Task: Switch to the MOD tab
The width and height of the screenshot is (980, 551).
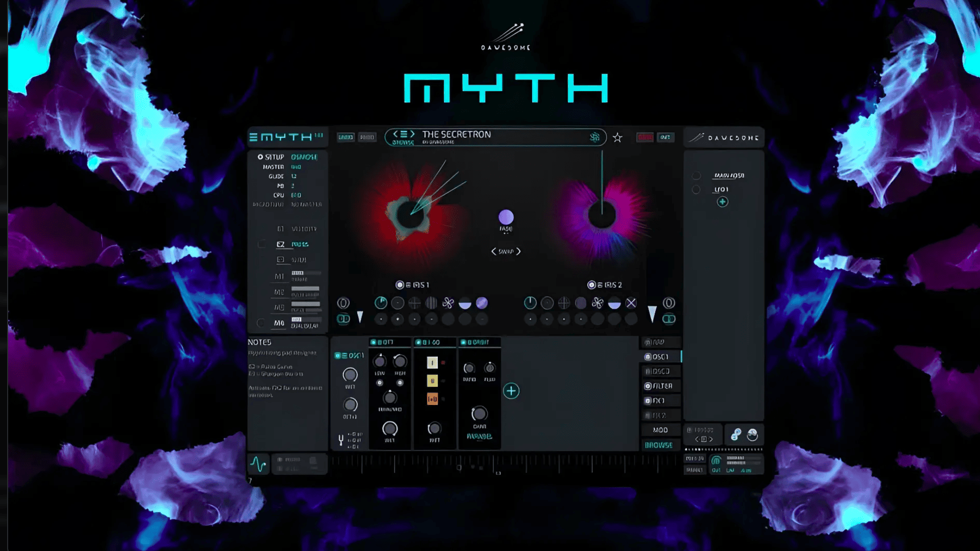Action: tap(661, 430)
